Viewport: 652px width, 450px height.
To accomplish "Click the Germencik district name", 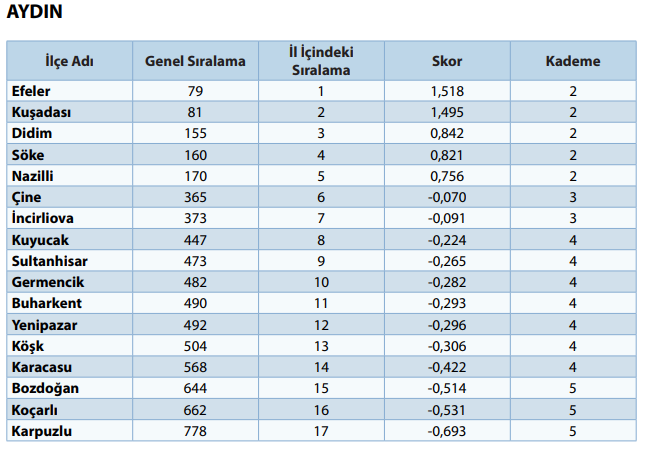I will click(48, 282).
